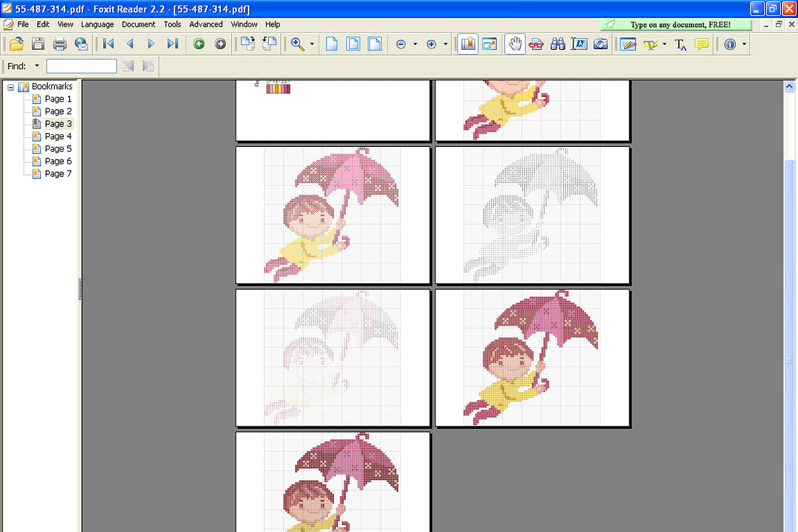Open the Zoom tool dropdown arrow

312,45
